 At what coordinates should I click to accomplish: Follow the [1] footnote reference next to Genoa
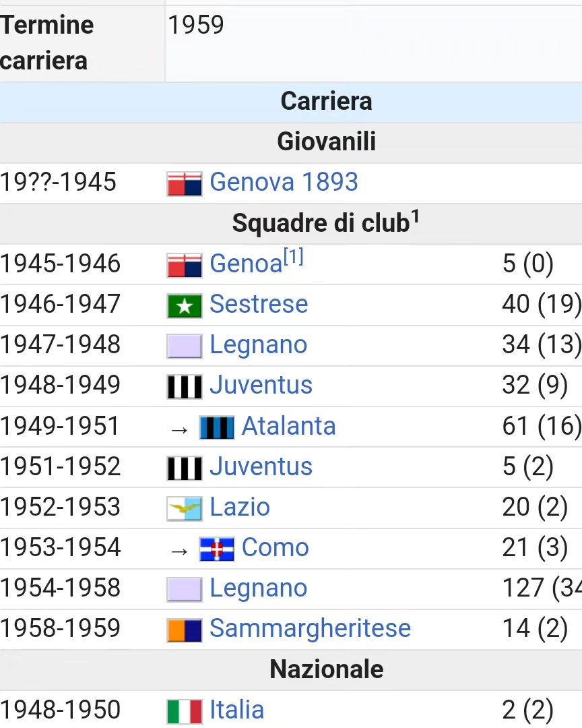tap(293, 256)
